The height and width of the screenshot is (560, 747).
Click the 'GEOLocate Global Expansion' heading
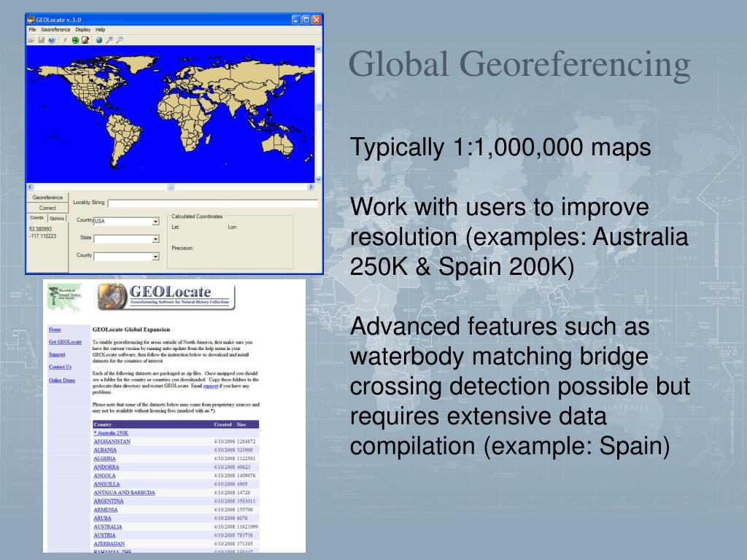click(x=131, y=330)
